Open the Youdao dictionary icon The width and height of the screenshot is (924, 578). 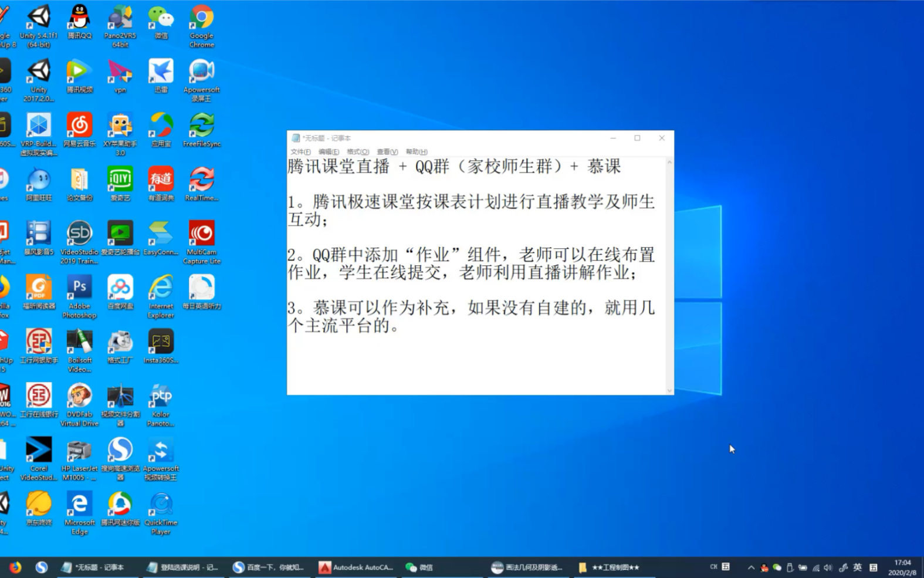pos(161,184)
